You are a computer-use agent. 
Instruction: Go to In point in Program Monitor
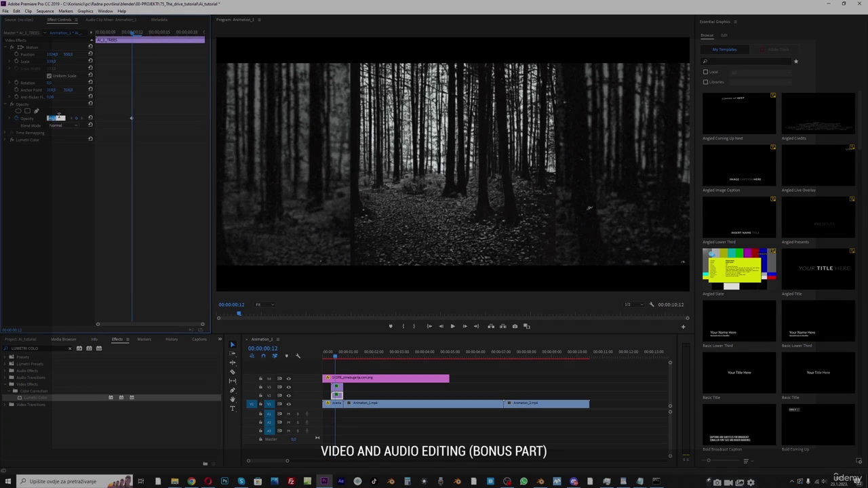(429, 326)
